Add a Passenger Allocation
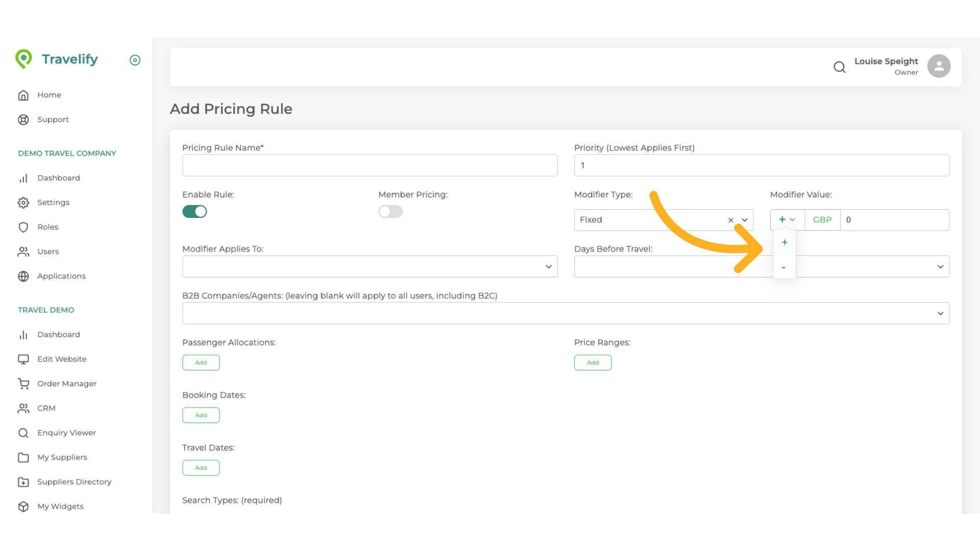980x551 pixels. point(201,362)
